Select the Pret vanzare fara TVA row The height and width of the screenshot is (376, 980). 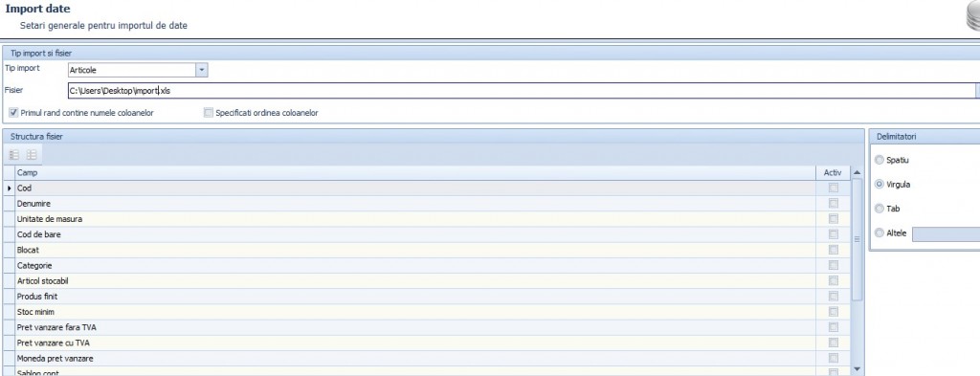(415, 327)
